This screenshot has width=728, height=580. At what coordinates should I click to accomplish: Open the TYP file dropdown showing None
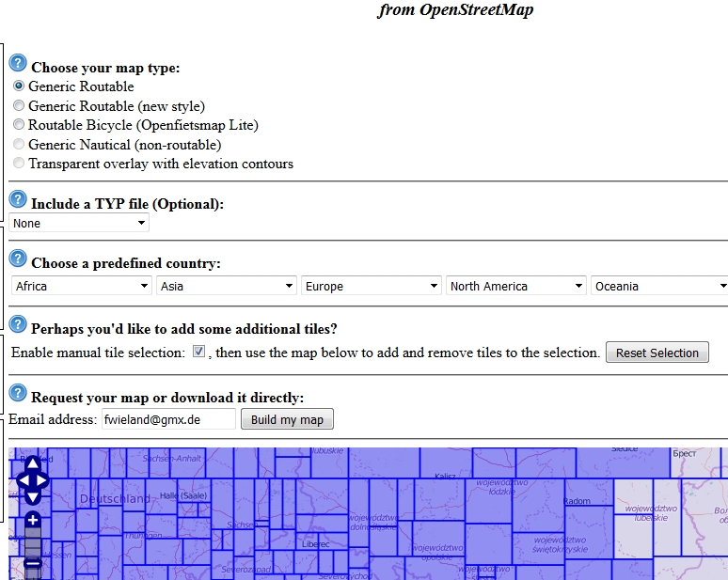pos(80,224)
